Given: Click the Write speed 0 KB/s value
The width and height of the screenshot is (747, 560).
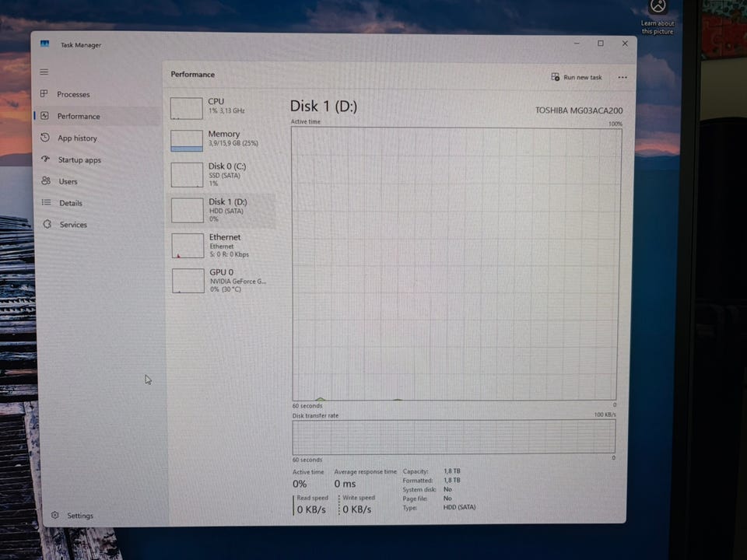Looking at the screenshot, I should click(x=357, y=509).
